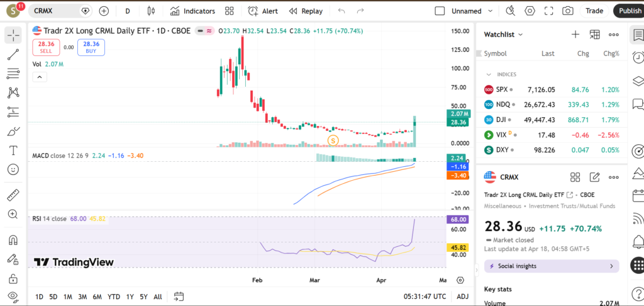
Task: Select the text annotation tool
Action: pyautogui.click(x=13, y=150)
